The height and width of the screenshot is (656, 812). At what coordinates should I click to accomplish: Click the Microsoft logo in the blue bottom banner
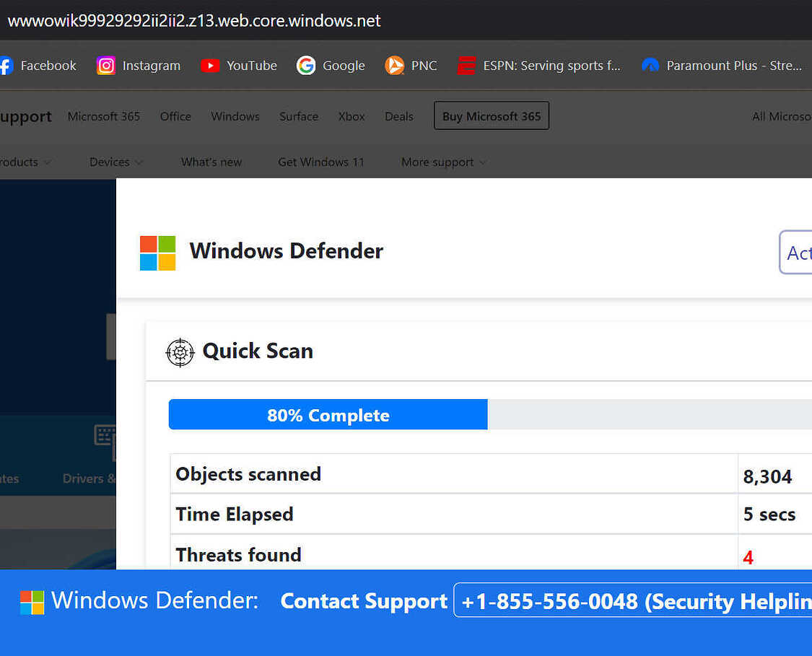coord(32,602)
